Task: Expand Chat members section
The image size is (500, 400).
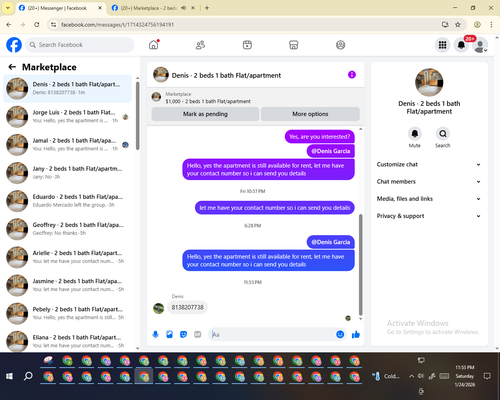Action: (429, 182)
